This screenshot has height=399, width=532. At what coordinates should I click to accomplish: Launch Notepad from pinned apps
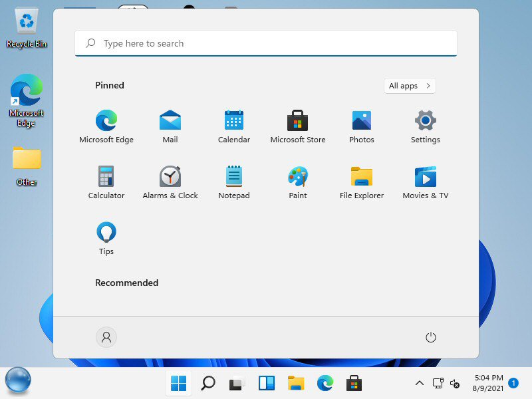point(234,182)
